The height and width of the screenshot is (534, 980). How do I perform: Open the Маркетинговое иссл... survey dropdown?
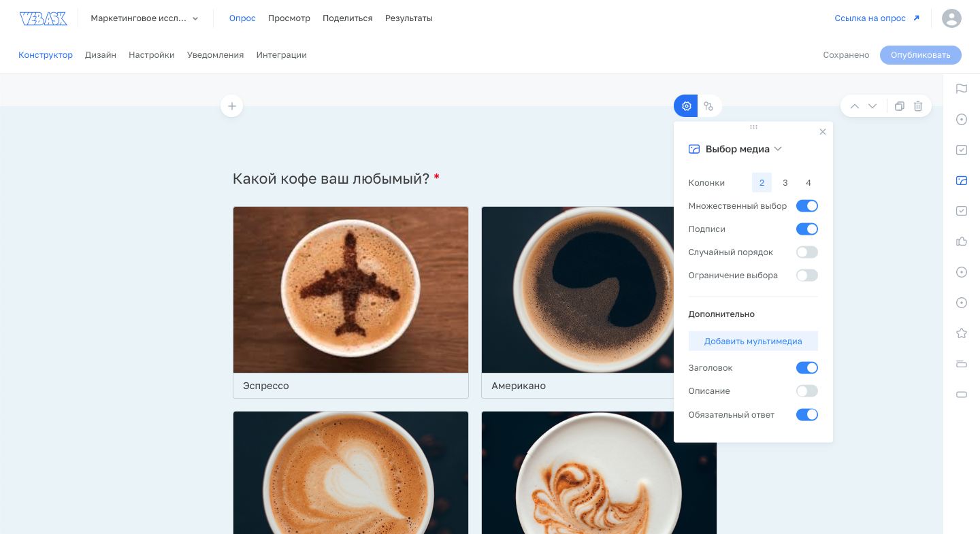coord(145,18)
